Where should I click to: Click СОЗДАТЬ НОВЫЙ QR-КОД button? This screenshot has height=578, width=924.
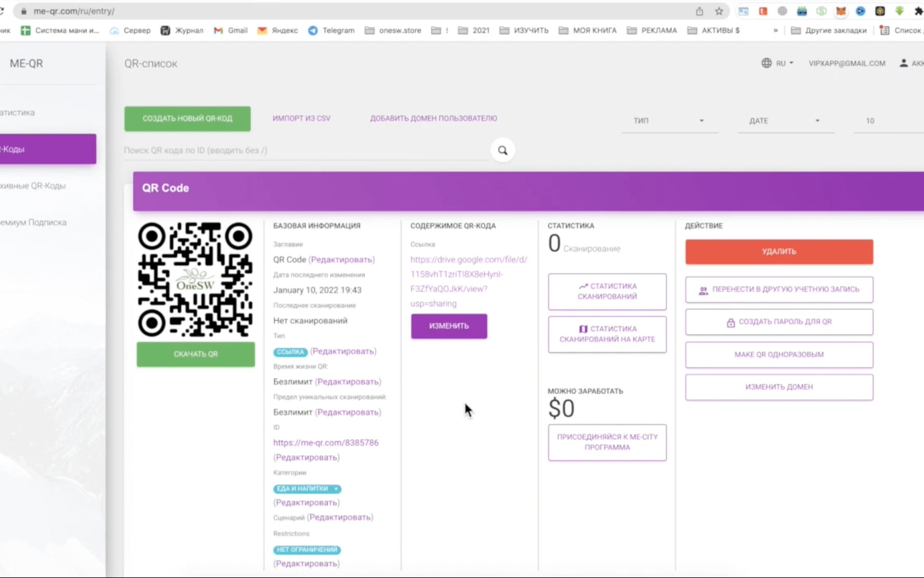187,119
